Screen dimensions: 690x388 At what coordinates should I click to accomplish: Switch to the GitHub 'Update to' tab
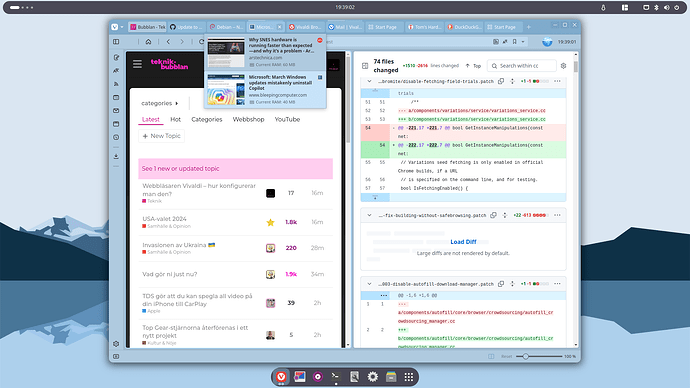186,27
